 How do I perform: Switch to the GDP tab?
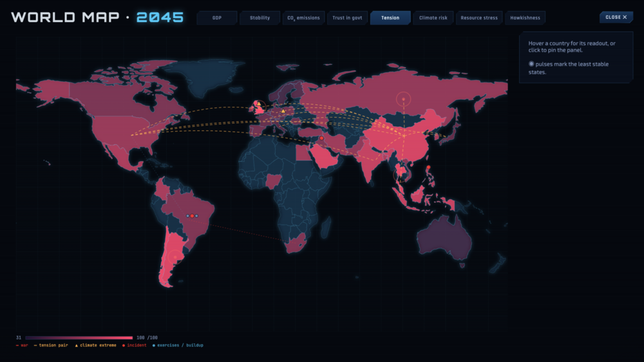217,17
